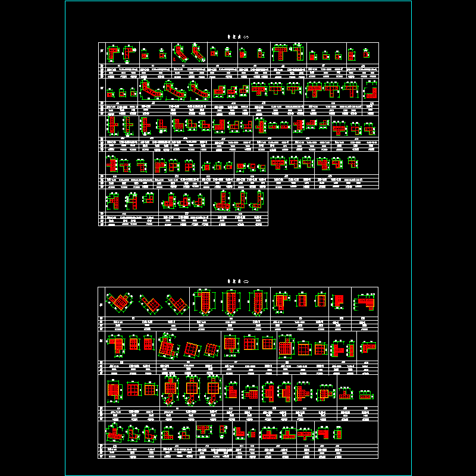Select first L-shaped section in upper table's top-left cell

click(114, 52)
